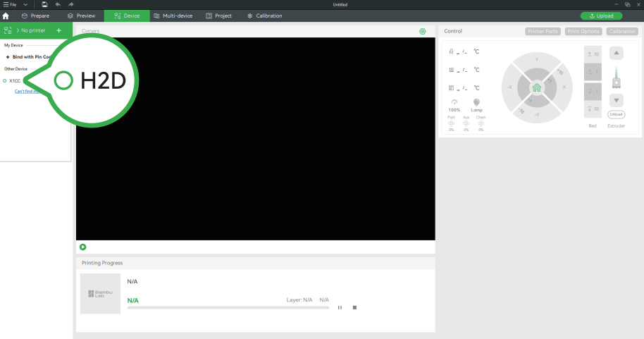Image resolution: width=644 pixels, height=339 pixels.
Task: Home the axes with center house icon
Action: point(537,87)
